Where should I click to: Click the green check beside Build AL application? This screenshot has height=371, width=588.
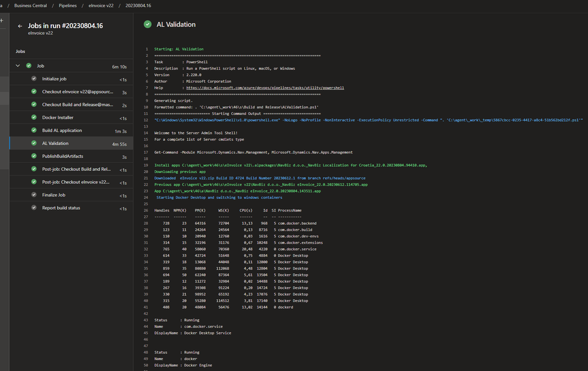tap(34, 131)
